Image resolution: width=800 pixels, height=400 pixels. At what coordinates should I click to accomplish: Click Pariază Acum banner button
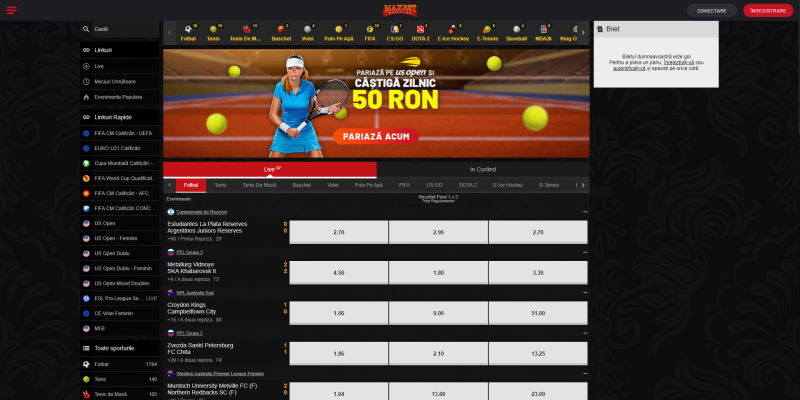point(376,137)
